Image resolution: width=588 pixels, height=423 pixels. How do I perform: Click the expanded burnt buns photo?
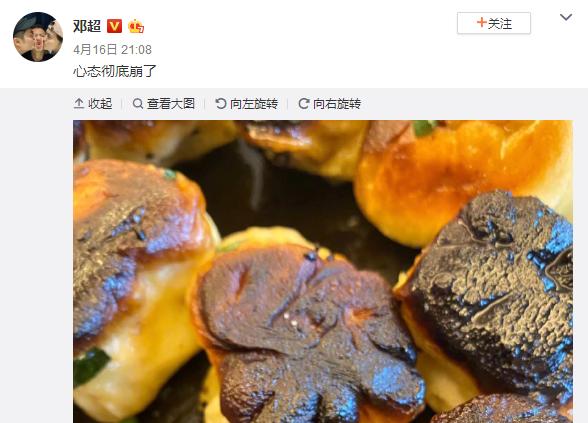point(323,272)
